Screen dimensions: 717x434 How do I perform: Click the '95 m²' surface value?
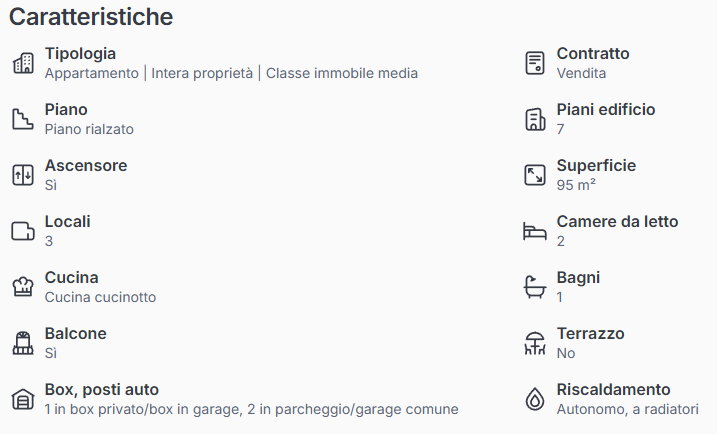pyautogui.click(x=576, y=185)
